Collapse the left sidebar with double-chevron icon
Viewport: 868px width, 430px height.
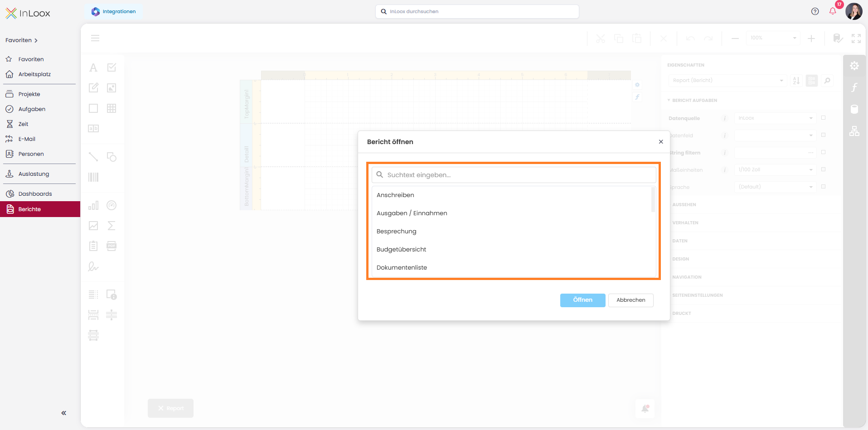64,413
